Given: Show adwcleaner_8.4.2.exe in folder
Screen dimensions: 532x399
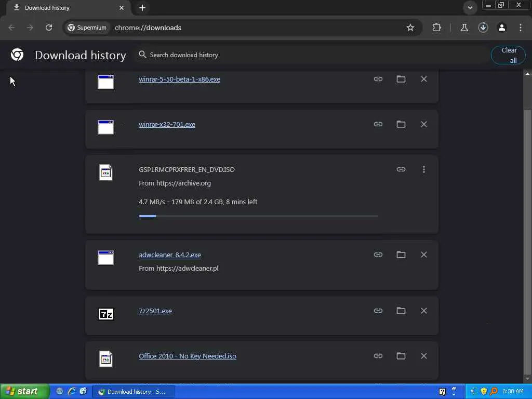Looking at the screenshot, I should 401,255.
